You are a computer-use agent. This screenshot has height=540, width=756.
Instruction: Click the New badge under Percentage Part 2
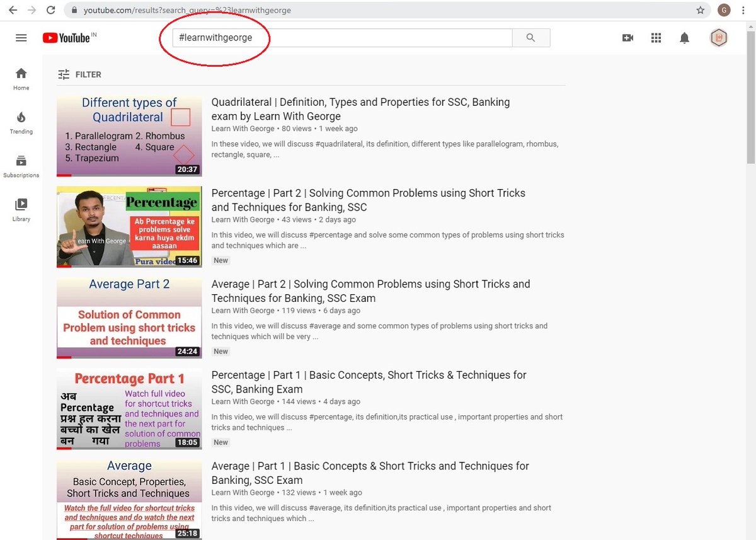pyautogui.click(x=220, y=260)
